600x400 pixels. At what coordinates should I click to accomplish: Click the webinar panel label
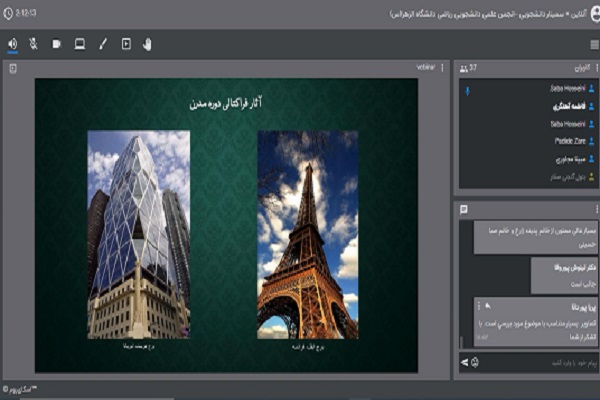[426, 67]
